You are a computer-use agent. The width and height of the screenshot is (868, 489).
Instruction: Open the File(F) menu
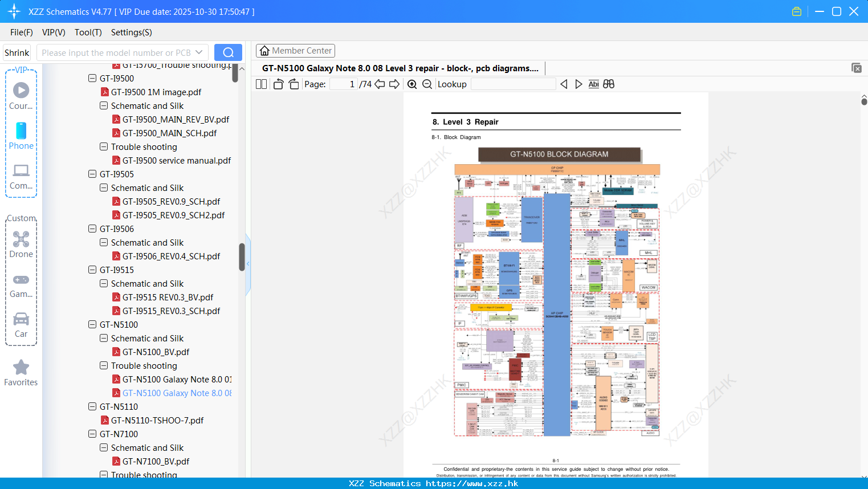(x=22, y=32)
